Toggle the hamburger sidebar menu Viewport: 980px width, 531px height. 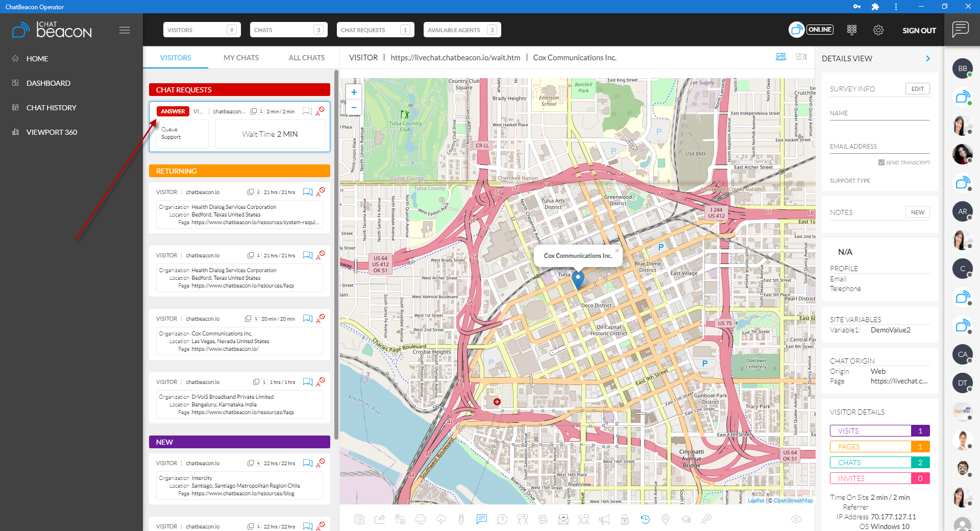(x=125, y=30)
